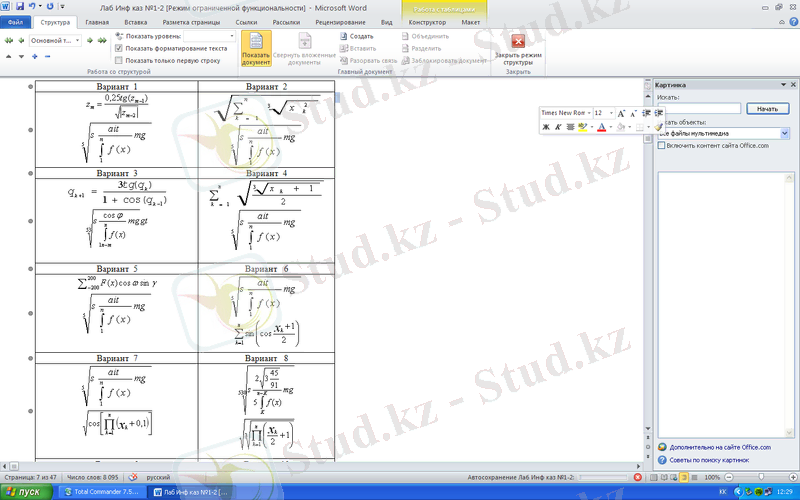Open Total Commander taskbar button
Viewport: 800px width, 500px height.
(x=102, y=492)
